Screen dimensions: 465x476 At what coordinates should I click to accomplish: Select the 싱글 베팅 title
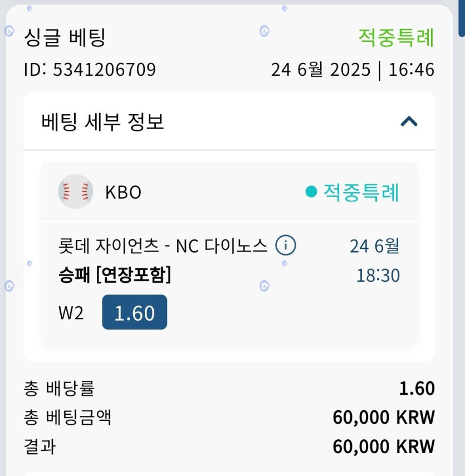pyautogui.click(x=65, y=38)
